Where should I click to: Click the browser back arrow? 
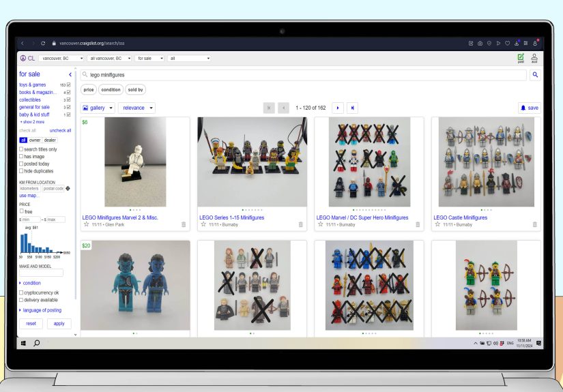[x=23, y=43]
